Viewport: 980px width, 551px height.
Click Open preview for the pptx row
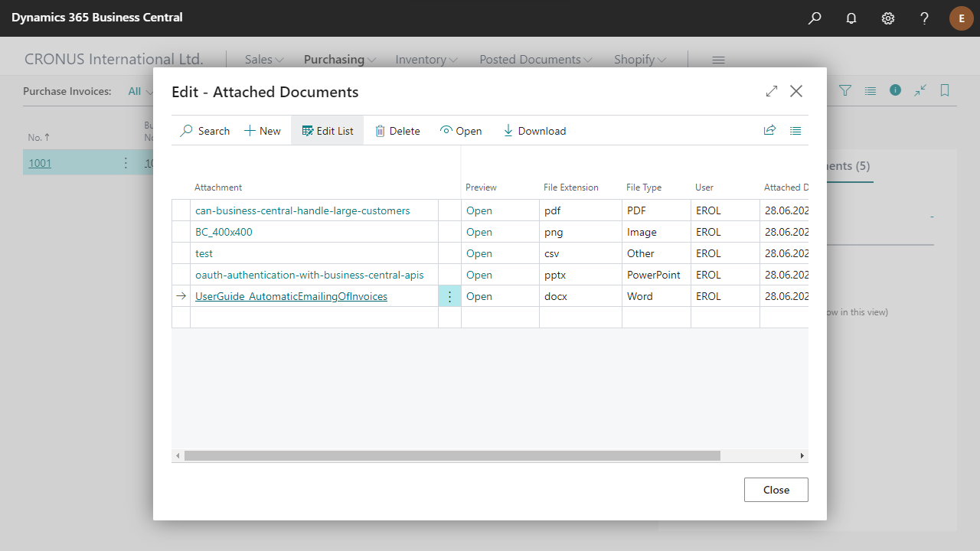click(479, 275)
